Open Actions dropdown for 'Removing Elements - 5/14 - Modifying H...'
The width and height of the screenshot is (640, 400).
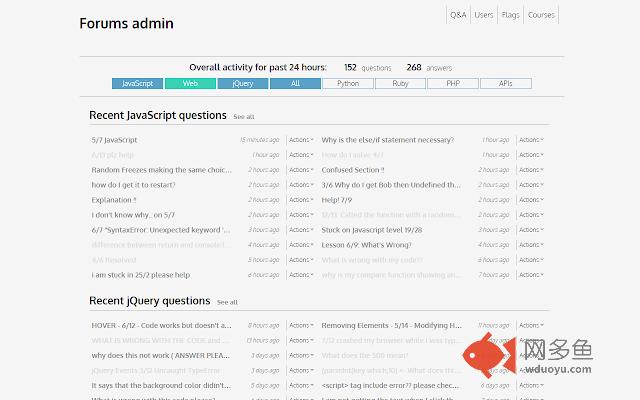tap(531, 326)
